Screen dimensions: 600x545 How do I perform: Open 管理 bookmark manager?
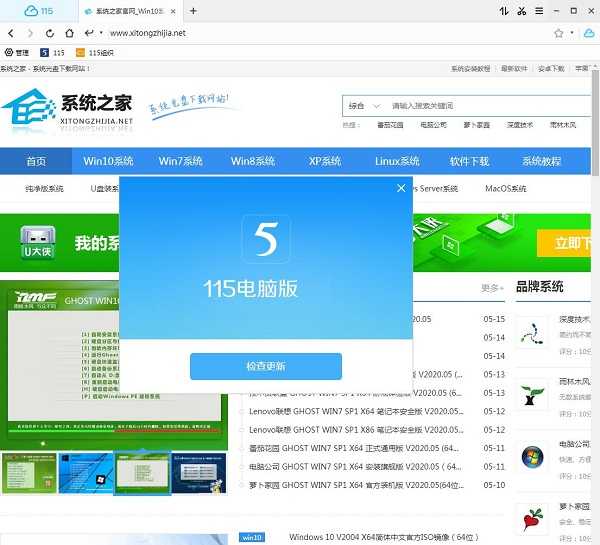coord(17,52)
